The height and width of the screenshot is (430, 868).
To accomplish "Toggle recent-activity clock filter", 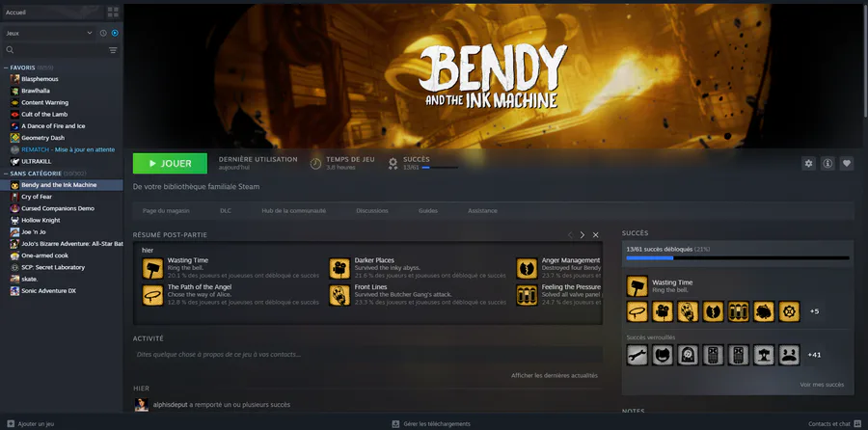I will 103,33.
